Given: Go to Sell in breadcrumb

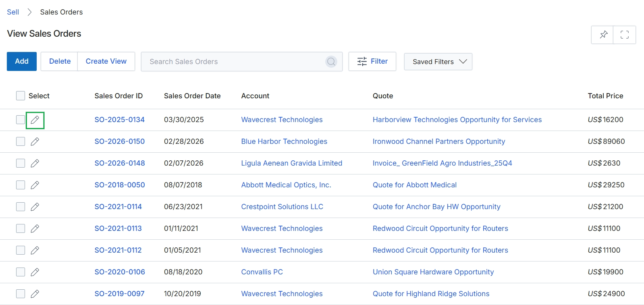Looking at the screenshot, I should point(13,12).
